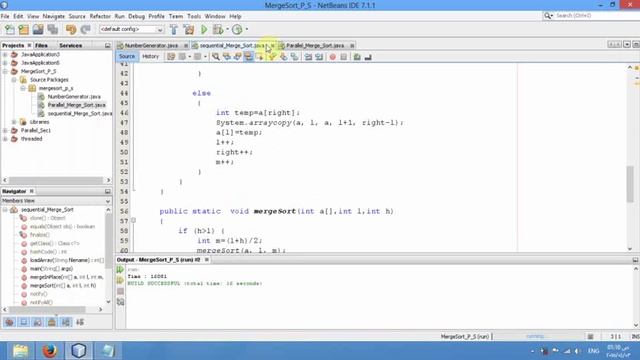Toggle Highlight Search in editor toolbar
Viewport: 640px width, 360px height.
pyautogui.click(x=248, y=57)
